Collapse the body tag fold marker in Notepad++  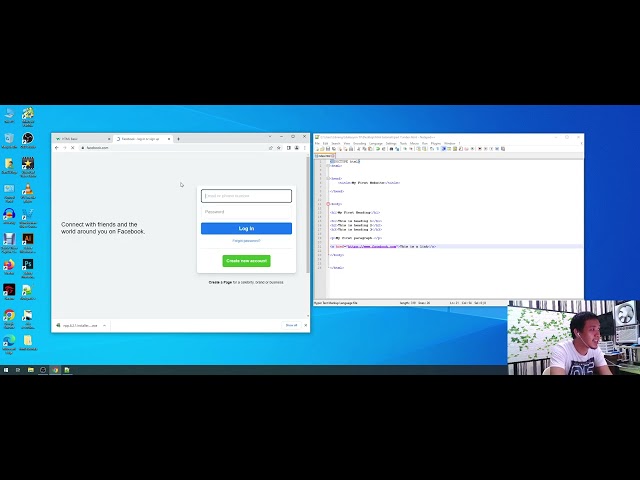[x=328, y=204]
